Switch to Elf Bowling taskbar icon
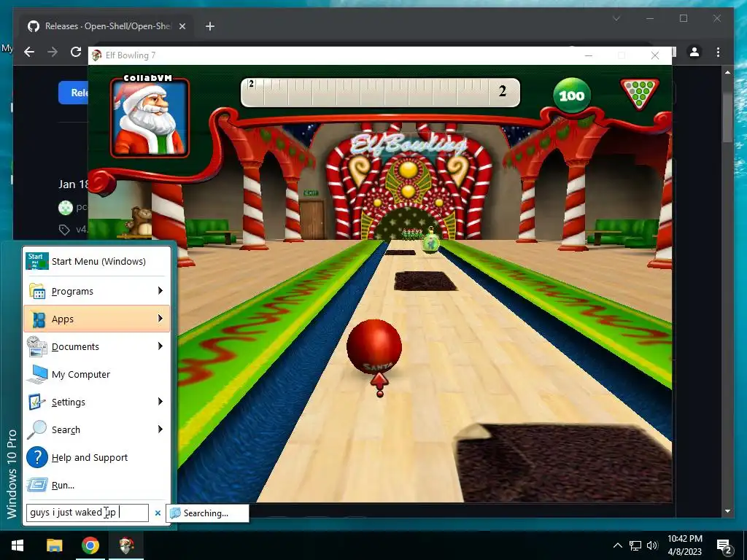 coord(126,545)
